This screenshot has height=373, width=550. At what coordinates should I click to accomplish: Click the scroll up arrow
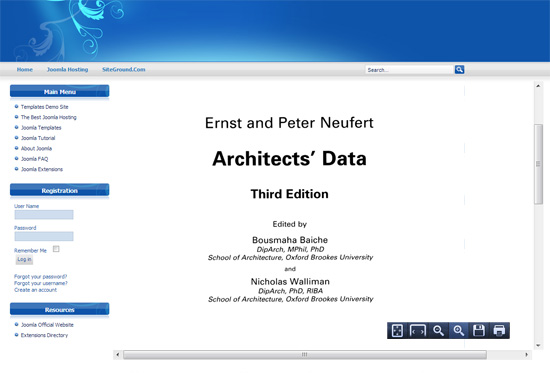click(x=538, y=86)
